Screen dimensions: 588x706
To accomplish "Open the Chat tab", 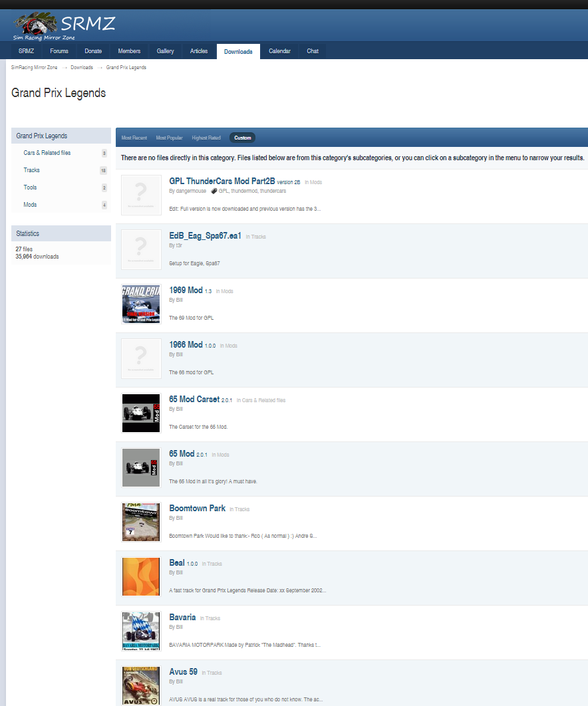I will point(313,51).
